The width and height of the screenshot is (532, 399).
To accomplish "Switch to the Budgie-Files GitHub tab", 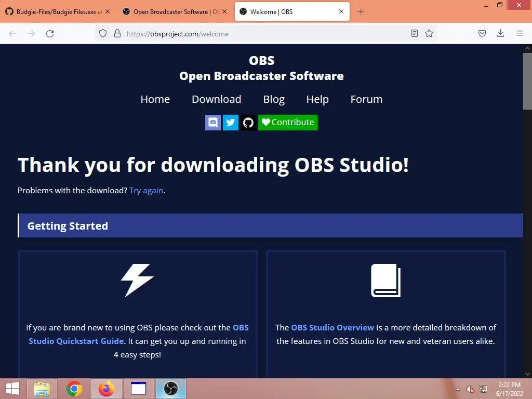I will (x=54, y=11).
